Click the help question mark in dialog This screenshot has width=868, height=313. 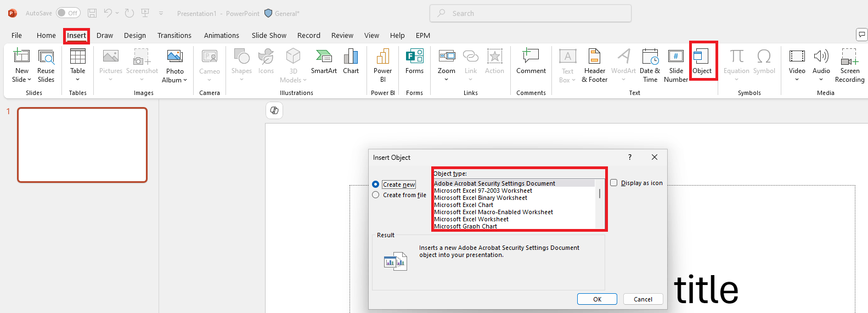630,157
